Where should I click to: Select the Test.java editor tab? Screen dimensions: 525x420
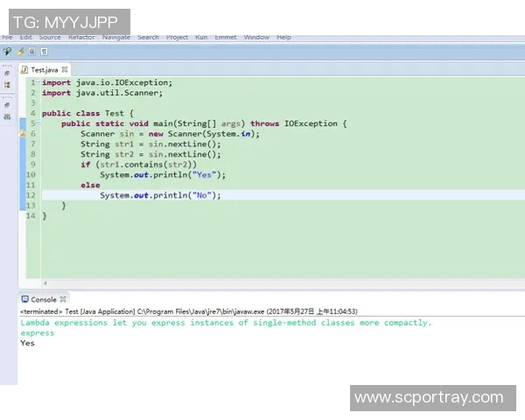pos(43,69)
